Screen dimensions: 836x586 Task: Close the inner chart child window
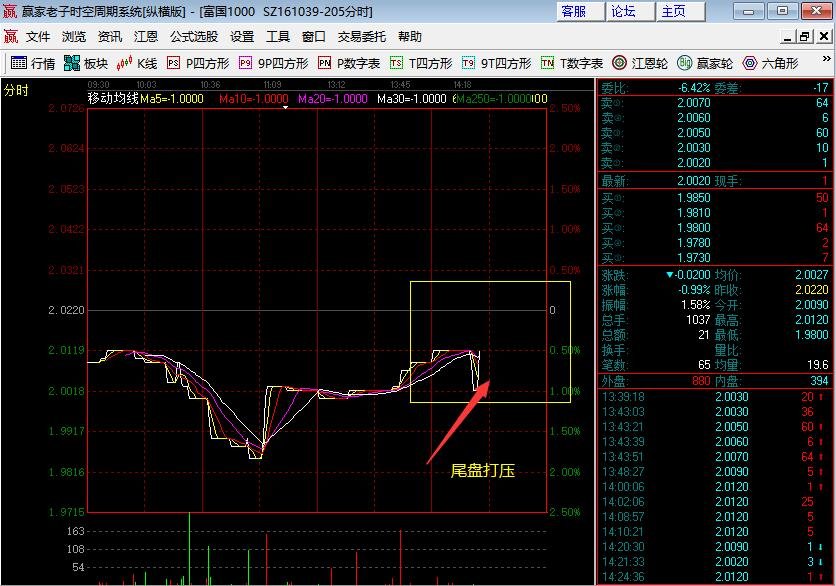824,37
